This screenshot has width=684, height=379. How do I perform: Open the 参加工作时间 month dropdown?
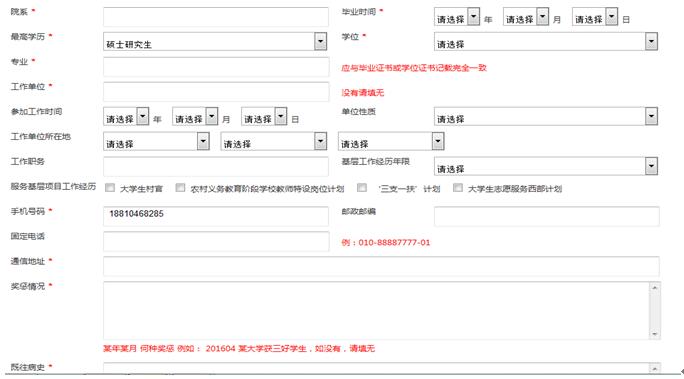pyautogui.click(x=195, y=116)
